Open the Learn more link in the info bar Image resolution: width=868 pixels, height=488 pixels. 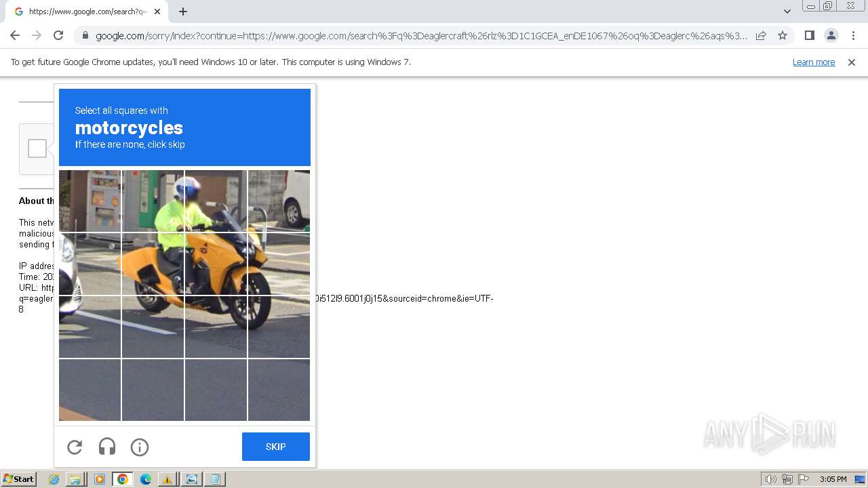point(814,62)
